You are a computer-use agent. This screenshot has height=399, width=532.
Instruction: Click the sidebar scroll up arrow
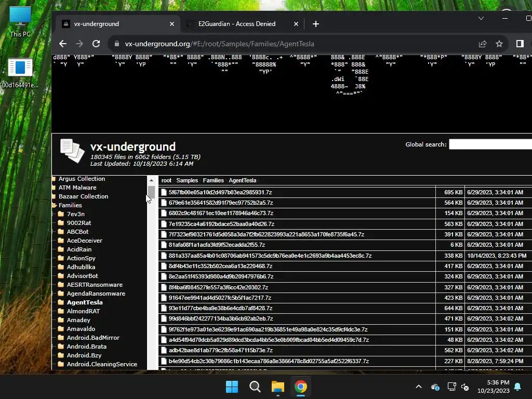coord(151,180)
